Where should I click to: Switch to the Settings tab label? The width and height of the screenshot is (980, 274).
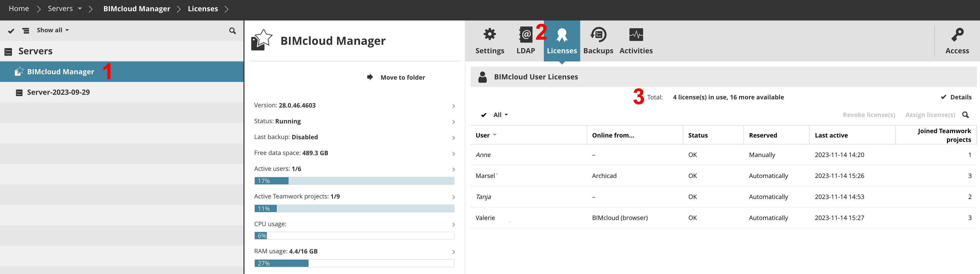490,51
